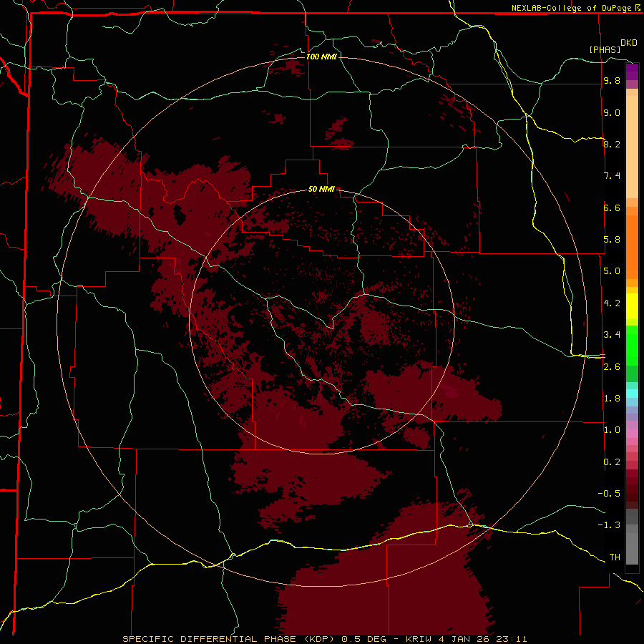This screenshot has height=644, width=644.
Task: Select the 5.8 scale value
Action: [x=612, y=239]
